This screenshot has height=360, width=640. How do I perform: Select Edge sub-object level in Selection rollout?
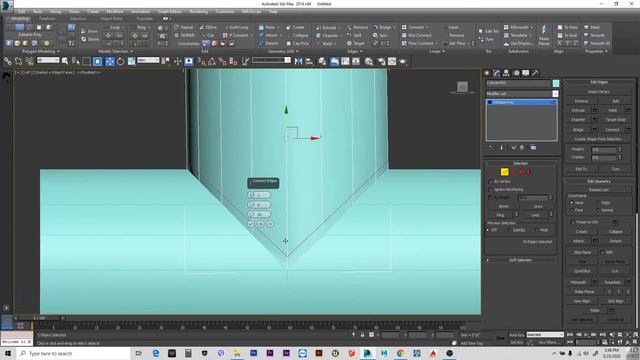[x=504, y=172]
